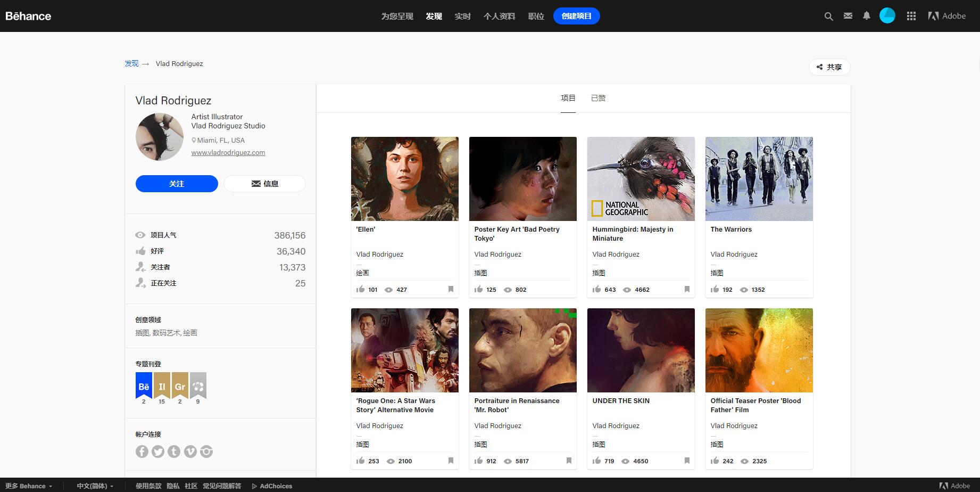Bookmark the Portraiture in Renaissance 'Mr. Robot' project
The image size is (980, 492).
tap(569, 461)
